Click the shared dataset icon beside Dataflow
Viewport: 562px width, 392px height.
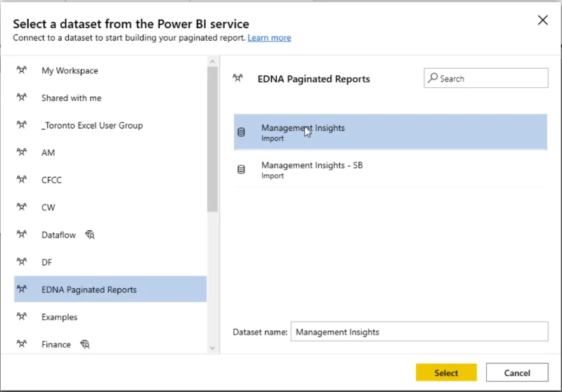click(x=90, y=235)
